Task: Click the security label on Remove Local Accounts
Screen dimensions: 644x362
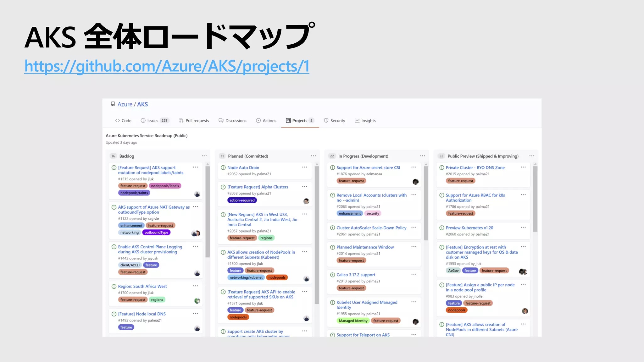Action: pyautogui.click(x=373, y=213)
